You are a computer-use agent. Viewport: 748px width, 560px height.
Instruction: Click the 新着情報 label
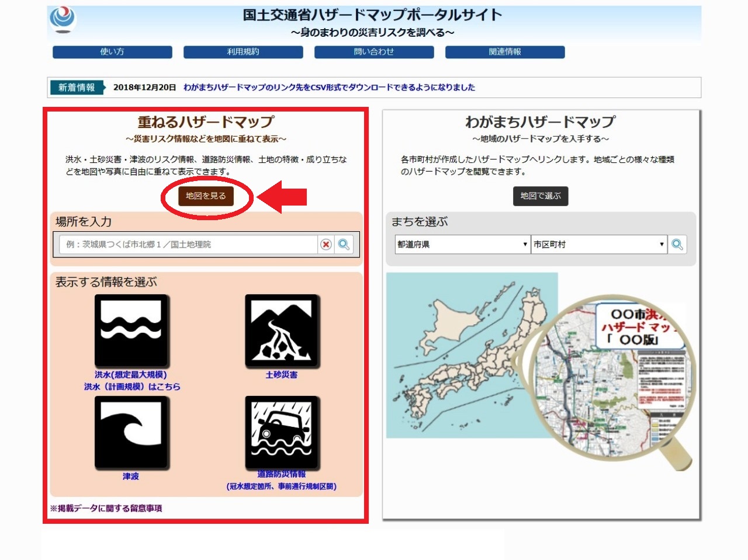point(77,88)
